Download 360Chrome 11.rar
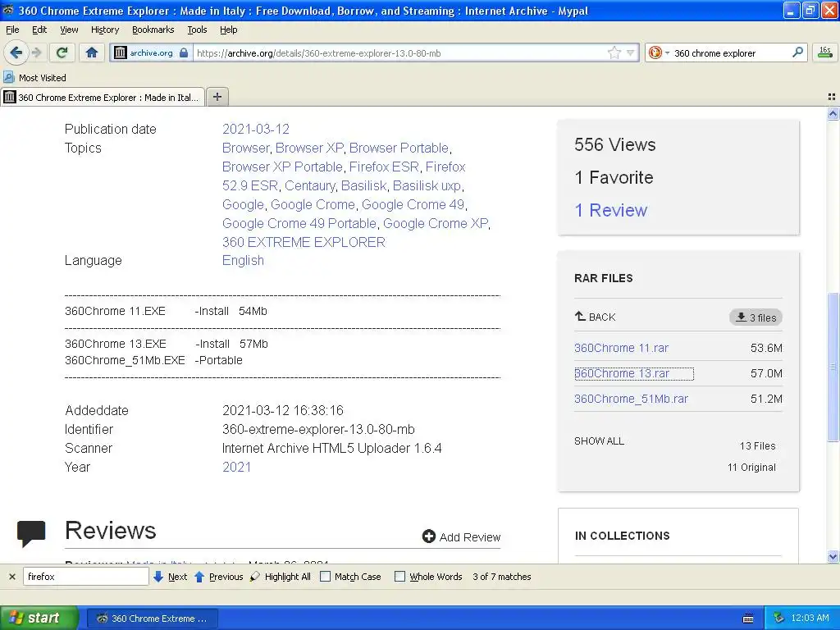This screenshot has height=630, width=840. [x=622, y=348]
